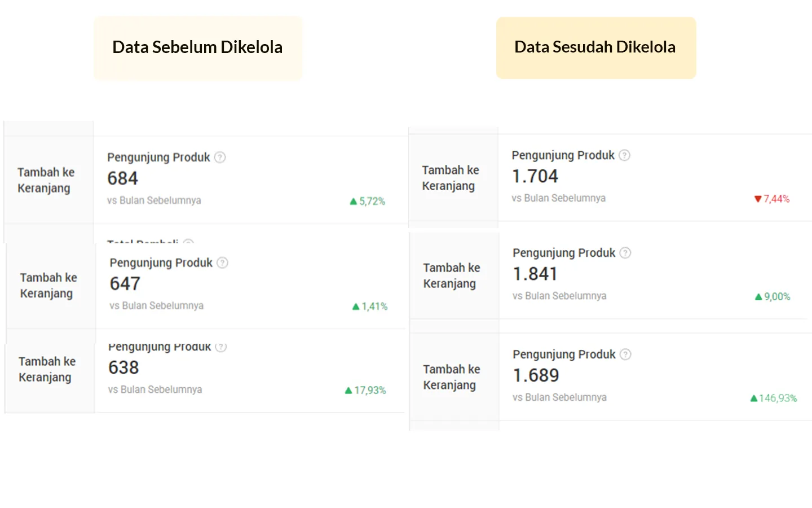The image size is (812, 508).
Task: Click help icon above the 638 value
Action: point(221,347)
